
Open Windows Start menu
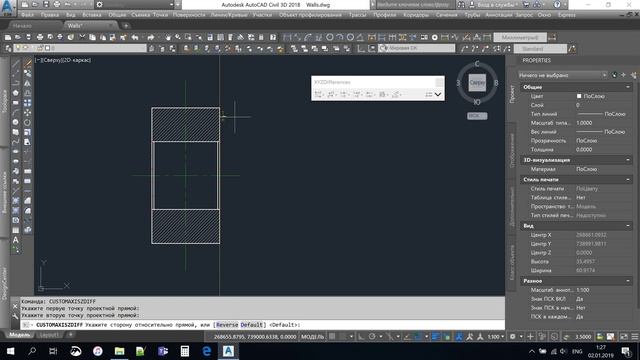[10, 351]
